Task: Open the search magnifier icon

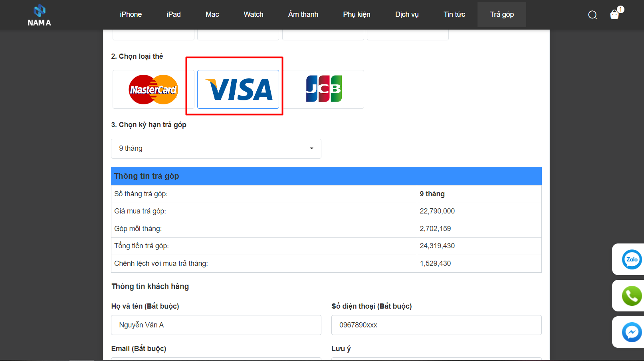Action: pos(592,15)
